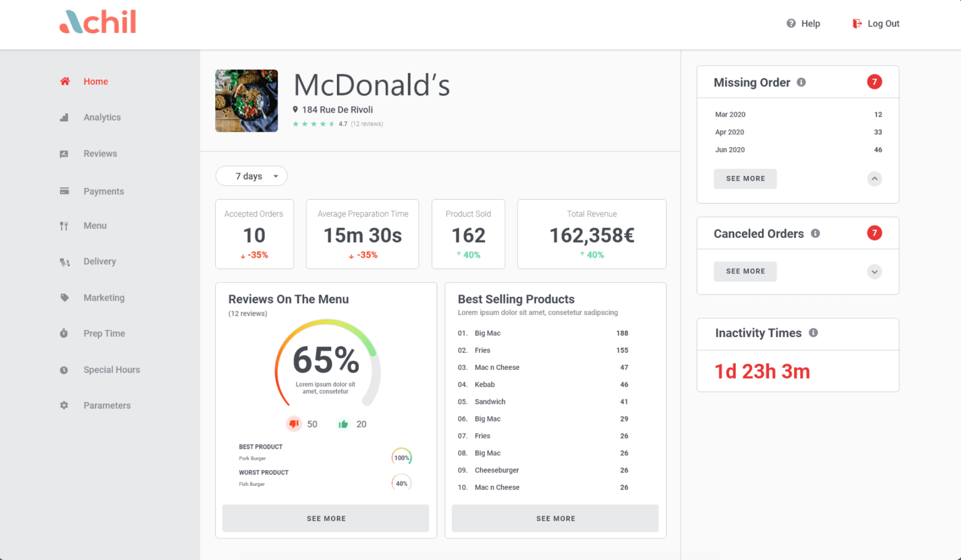
Task: Open the 7 days period dropdown
Action: point(252,176)
